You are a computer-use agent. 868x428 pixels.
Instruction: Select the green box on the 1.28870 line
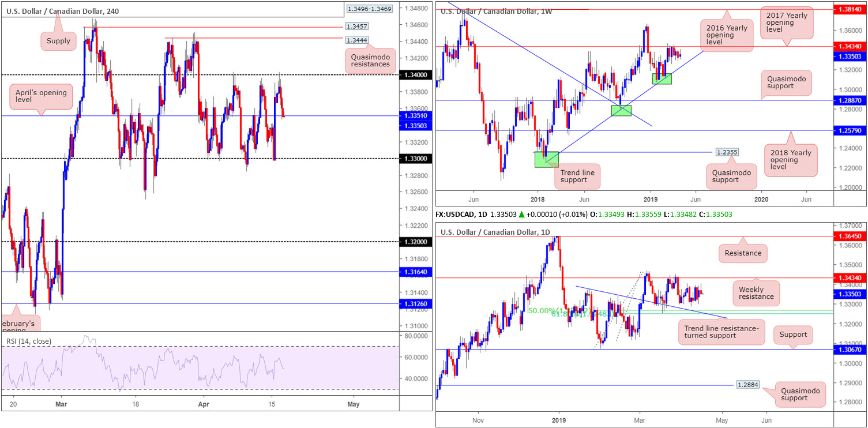tap(621, 110)
